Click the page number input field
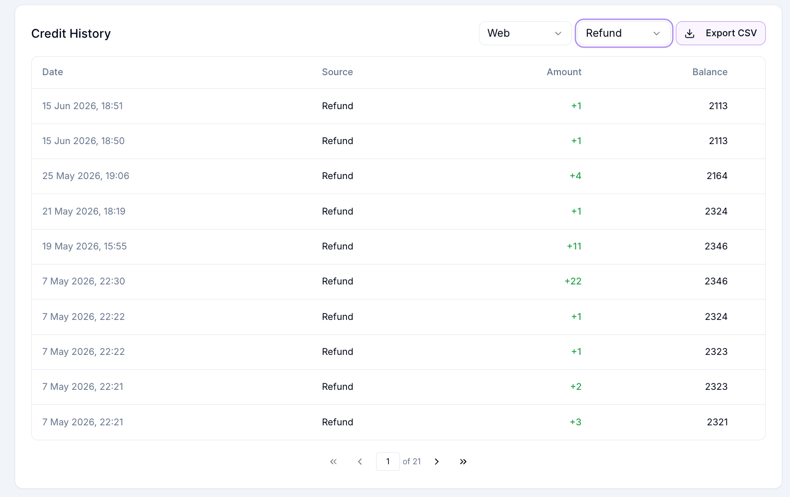Viewport: 790px width, 497px height. (387, 461)
